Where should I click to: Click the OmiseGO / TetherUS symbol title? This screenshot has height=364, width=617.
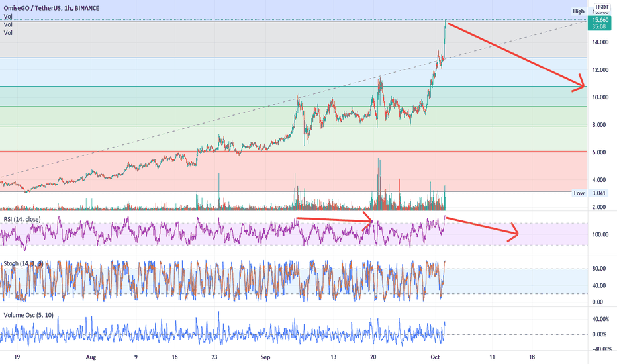pos(52,8)
